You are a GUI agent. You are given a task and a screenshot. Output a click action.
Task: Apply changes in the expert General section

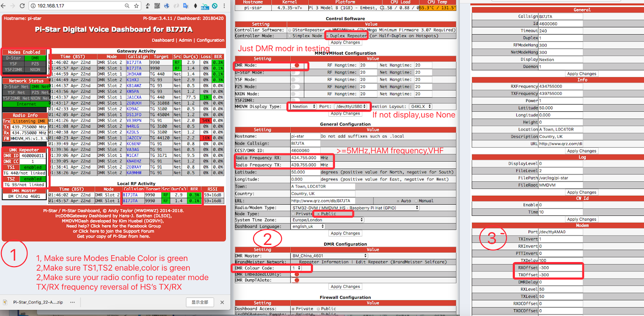coord(582,74)
